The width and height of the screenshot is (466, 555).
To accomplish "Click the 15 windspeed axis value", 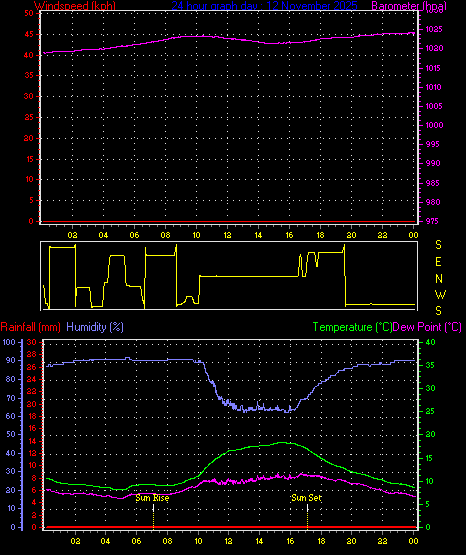I will [29, 159].
